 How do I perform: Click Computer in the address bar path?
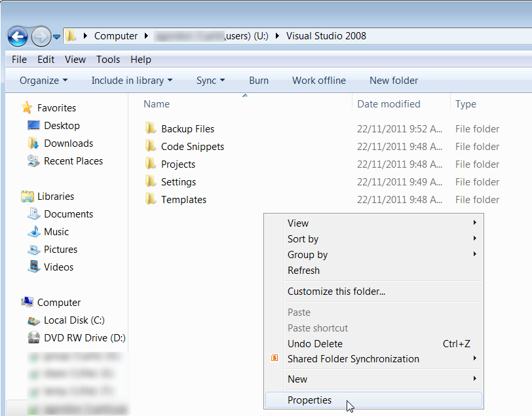(x=116, y=35)
